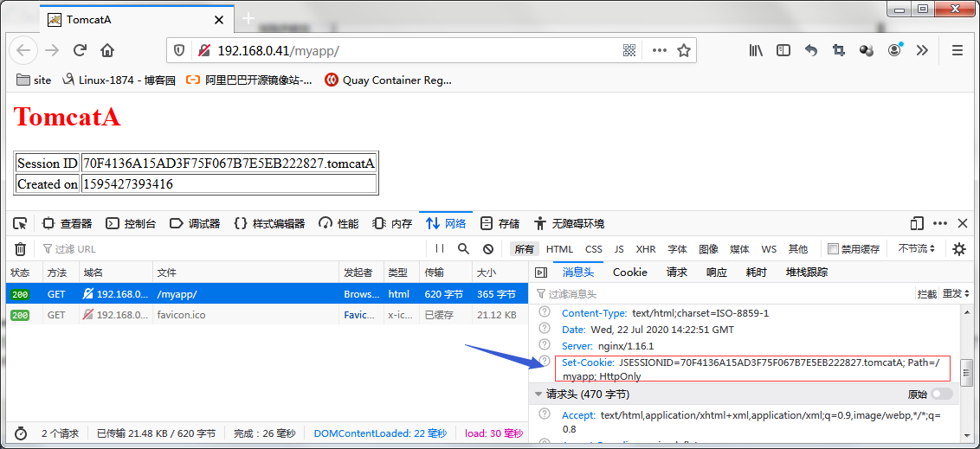The width and height of the screenshot is (980, 449).
Task: Open Quay Container Registry bookmark
Action: [x=388, y=80]
